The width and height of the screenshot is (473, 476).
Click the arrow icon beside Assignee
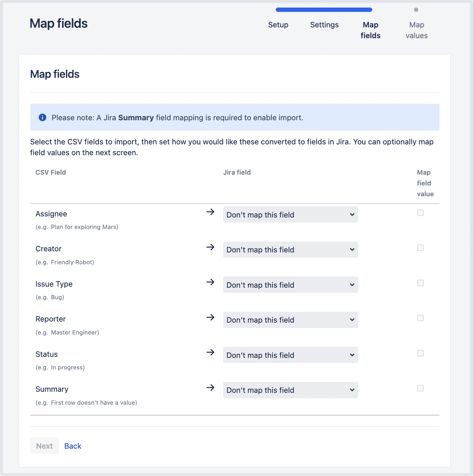[x=210, y=212]
